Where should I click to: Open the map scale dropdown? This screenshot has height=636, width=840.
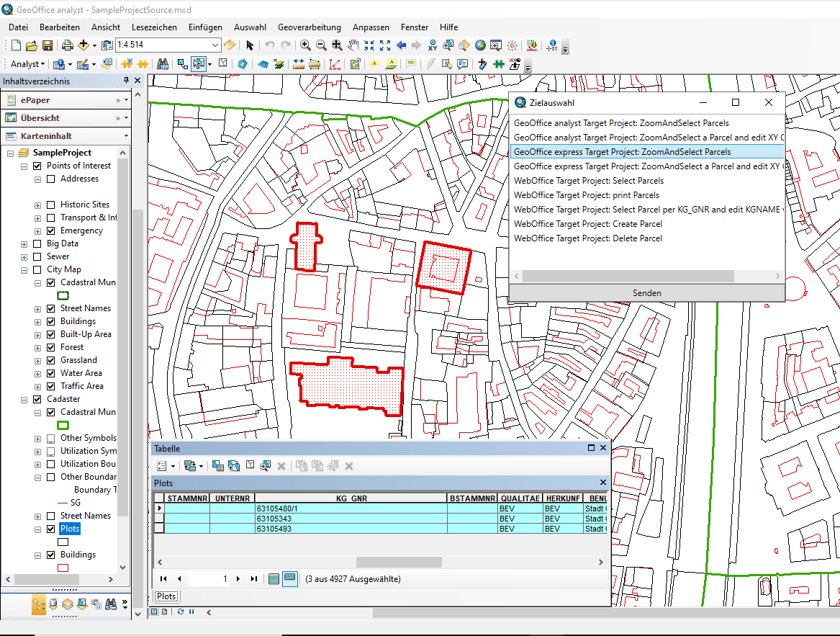click(214, 45)
